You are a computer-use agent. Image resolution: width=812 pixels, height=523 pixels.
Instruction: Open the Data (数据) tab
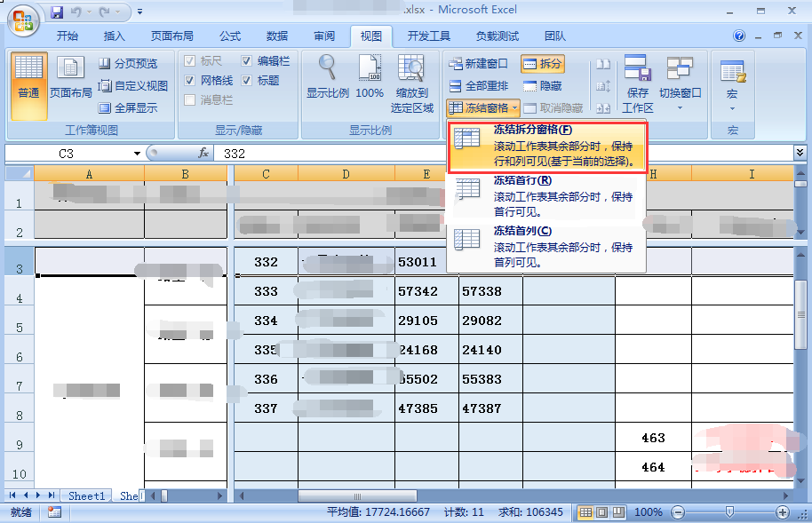[x=277, y=36]
